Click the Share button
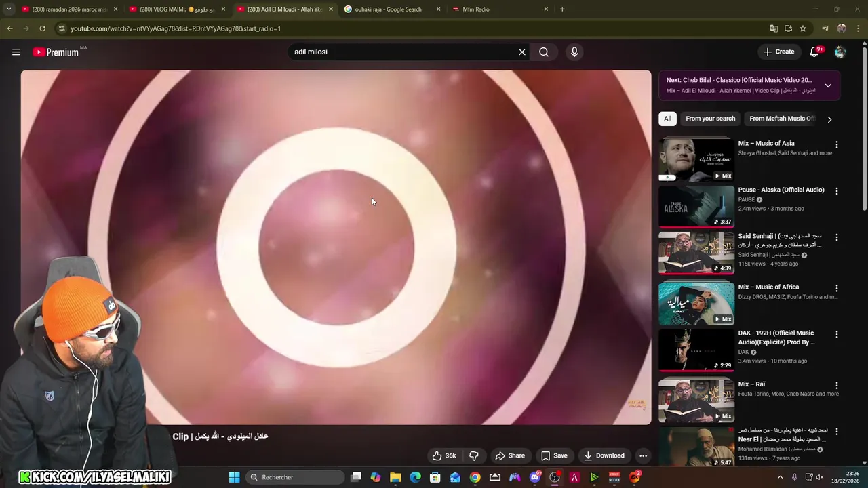868x488 pixels. coord(510,455)
